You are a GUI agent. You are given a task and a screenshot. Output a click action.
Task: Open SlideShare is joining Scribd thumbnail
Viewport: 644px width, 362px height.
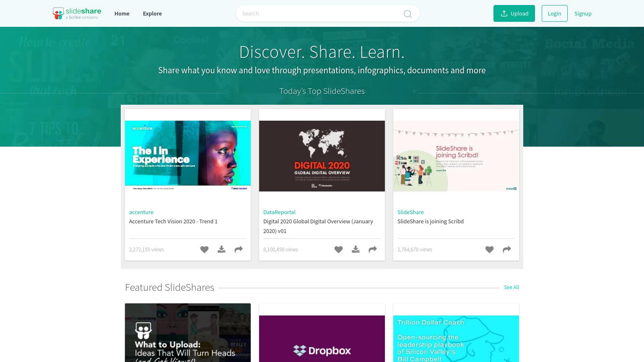coord(456,156)
